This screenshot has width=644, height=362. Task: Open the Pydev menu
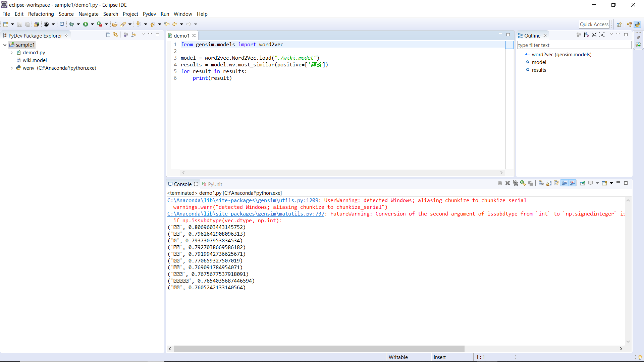point(149,14)
